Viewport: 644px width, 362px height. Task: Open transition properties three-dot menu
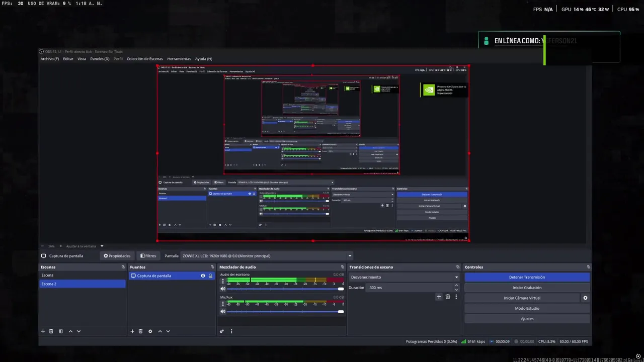(456, 297)
